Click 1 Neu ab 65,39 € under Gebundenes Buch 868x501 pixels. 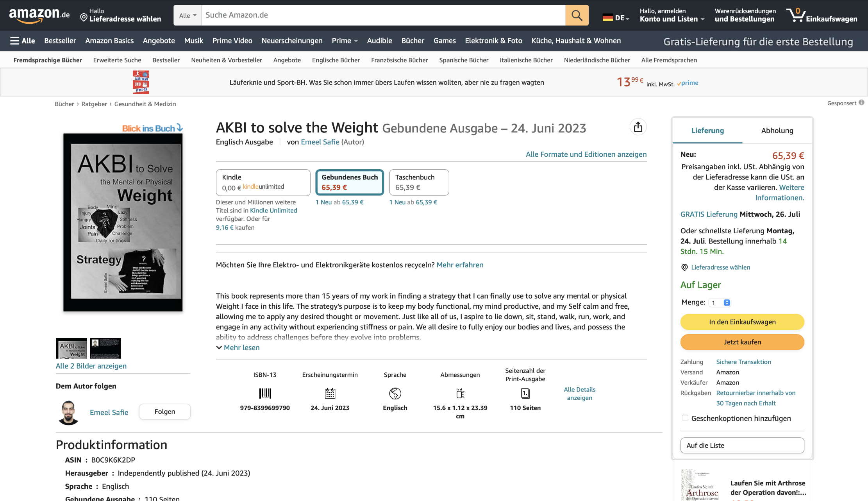click(x=339, y=202)
